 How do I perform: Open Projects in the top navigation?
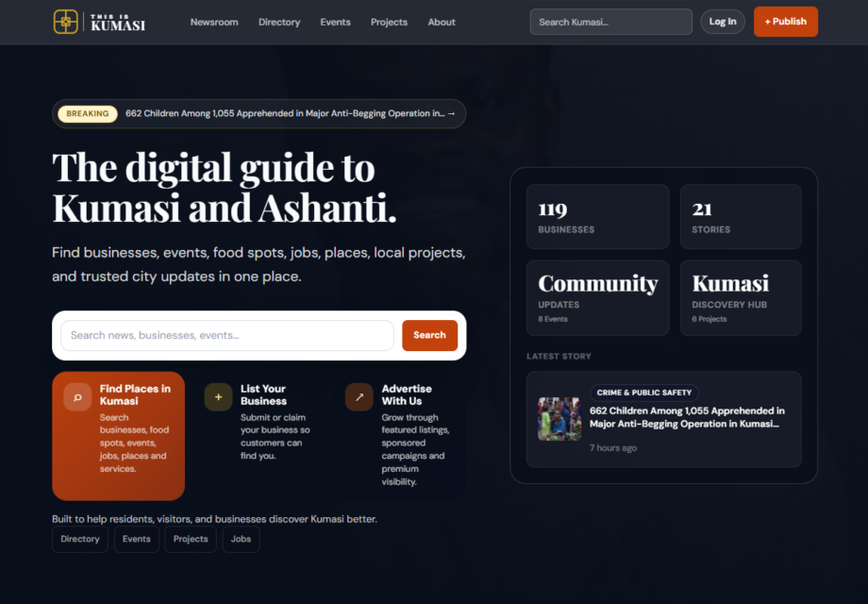(x=389, y=22)
